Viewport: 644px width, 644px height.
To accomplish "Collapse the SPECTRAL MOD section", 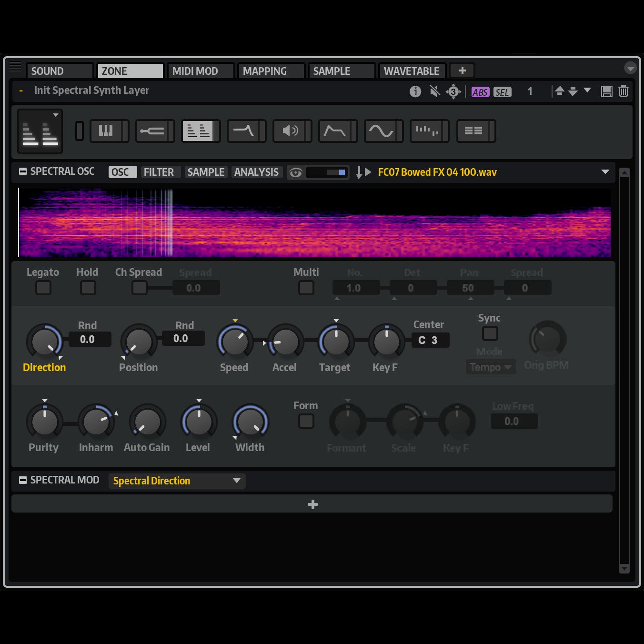I will point(22,480).
